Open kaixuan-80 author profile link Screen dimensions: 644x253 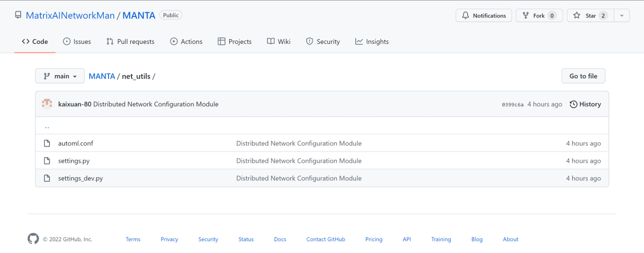(75, 104)
